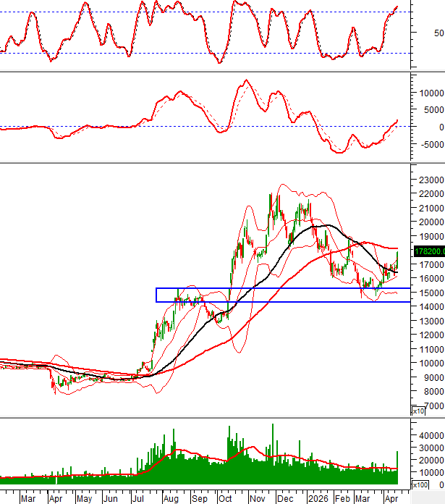Image resolution: width=445 pixels, height=504 pixels.
Task: Click the Aug label on the time axis
Action: coord(171,499)
